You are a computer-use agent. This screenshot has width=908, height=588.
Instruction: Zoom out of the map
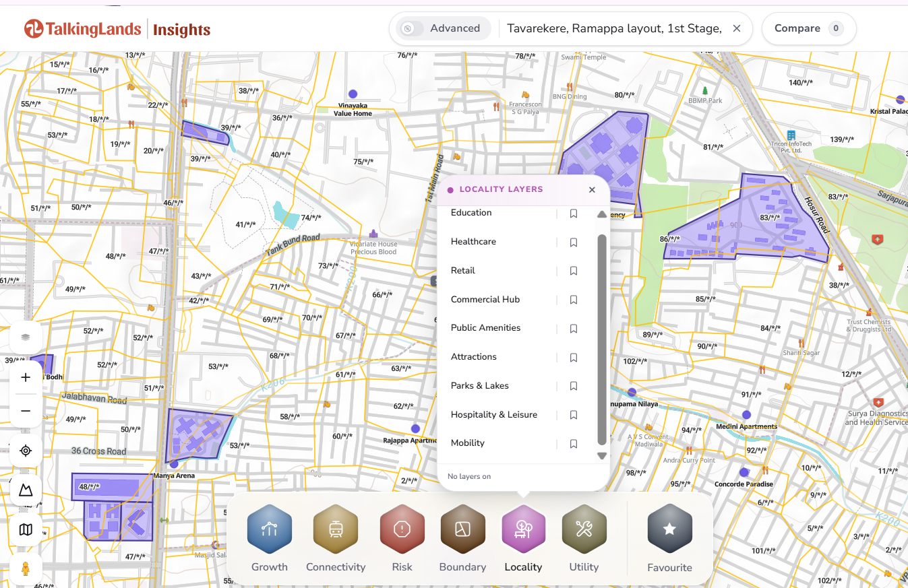[26, 411]
